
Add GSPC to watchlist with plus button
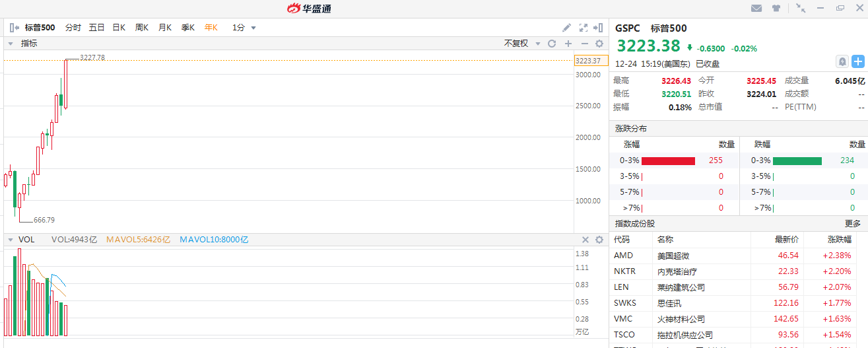[x=857, y=61]
